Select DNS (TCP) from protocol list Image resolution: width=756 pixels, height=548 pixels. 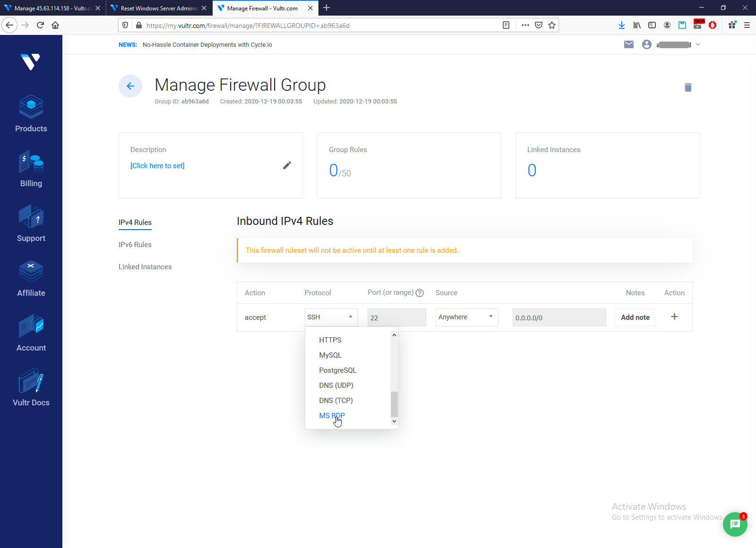(x=336, y=401)
